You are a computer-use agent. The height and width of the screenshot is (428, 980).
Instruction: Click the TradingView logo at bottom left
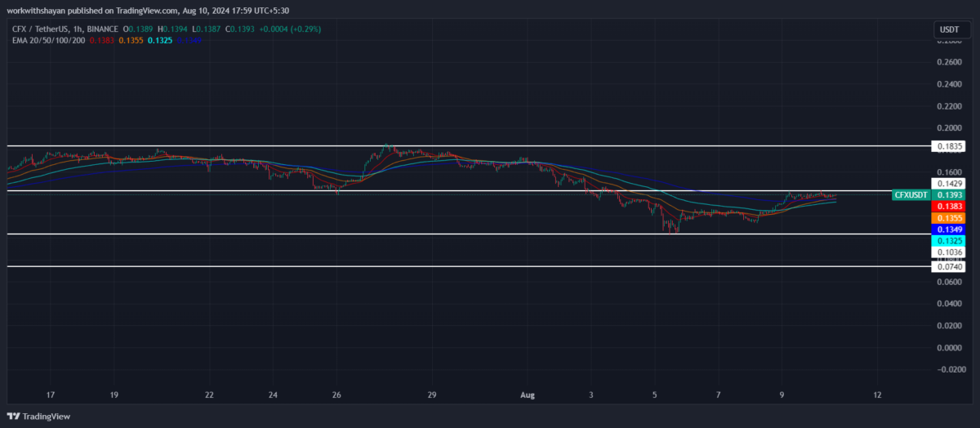(x=39, y=417)
